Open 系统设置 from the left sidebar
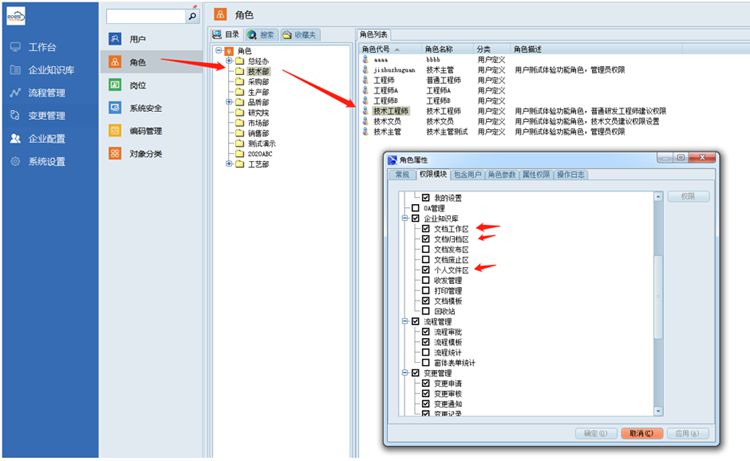Viewport: 750px width, 461px height. [47, 162]
